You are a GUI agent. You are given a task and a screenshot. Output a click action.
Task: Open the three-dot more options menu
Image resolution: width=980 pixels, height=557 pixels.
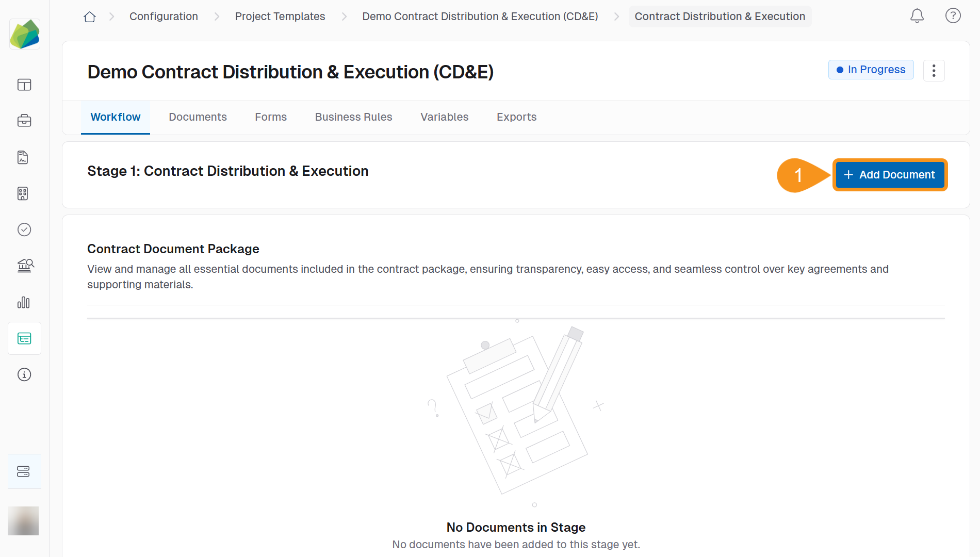tap(934, 71)
